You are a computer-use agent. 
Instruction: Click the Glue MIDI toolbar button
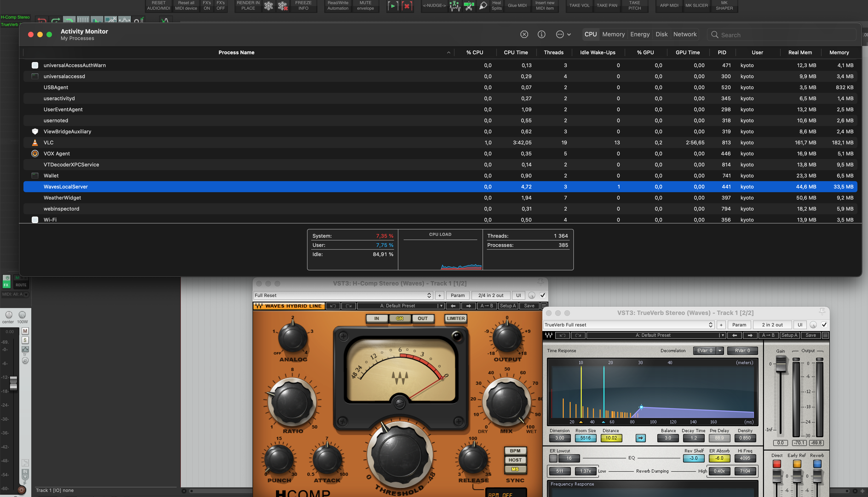click(x=517, y=6)
